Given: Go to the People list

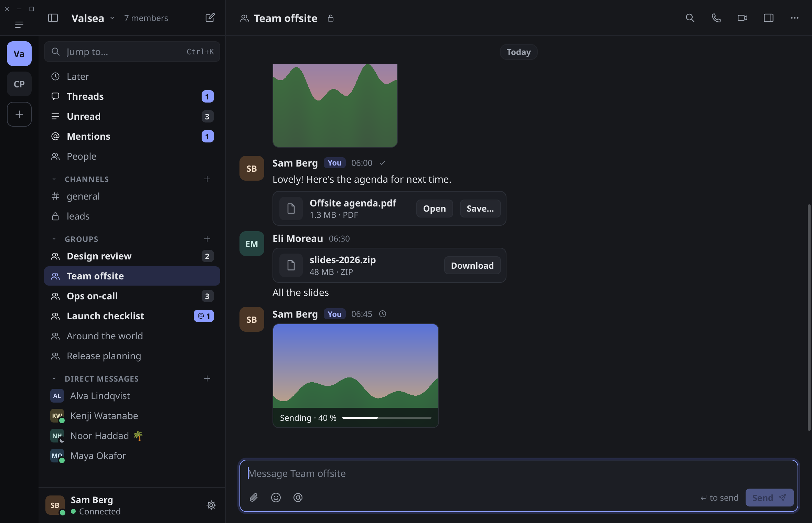Looking at the screenshot, I should (x=132, y=156).
